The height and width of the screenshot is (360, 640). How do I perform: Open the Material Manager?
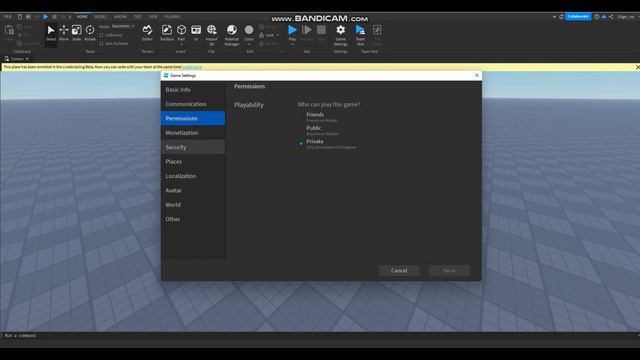coord(231,34)
